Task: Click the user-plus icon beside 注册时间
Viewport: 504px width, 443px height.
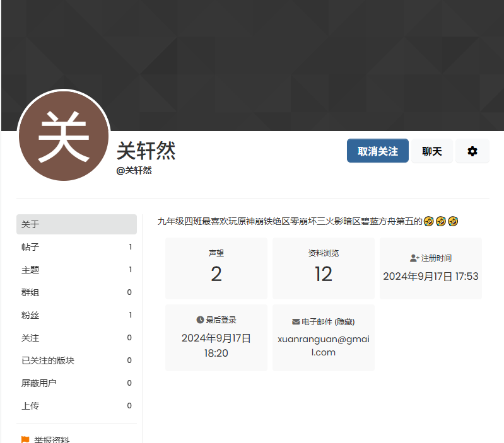Action: (x=414, y=258)
